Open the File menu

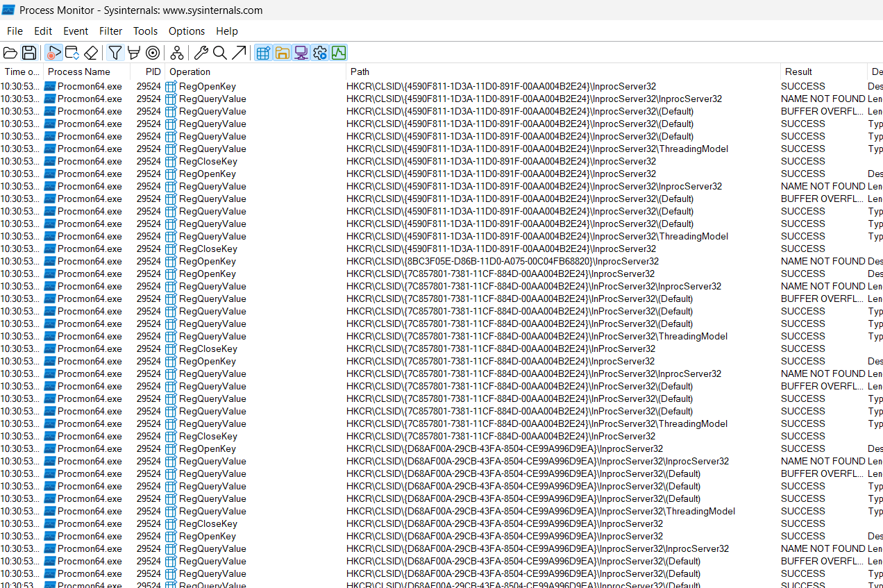coord(15,31)
